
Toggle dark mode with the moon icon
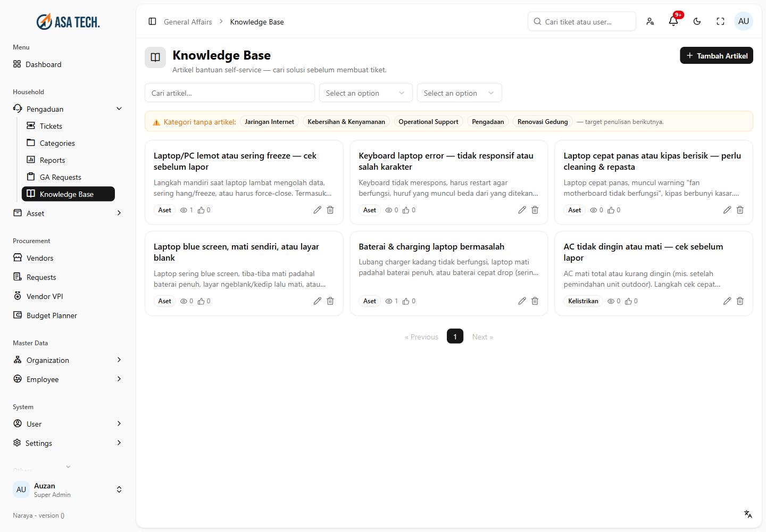pyautogui.click(x=697, y=21)
